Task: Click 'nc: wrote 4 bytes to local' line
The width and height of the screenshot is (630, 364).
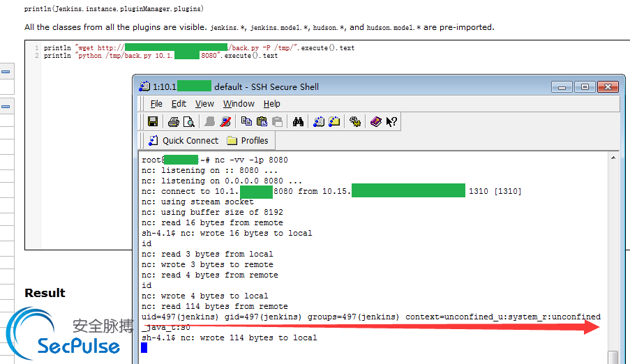Action: 204,296
